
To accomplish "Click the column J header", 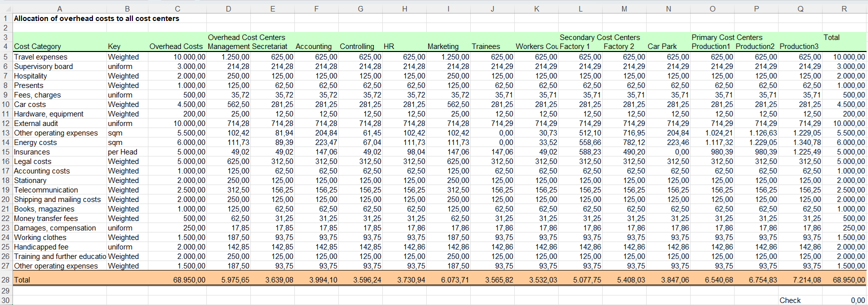I will (492, 8).
